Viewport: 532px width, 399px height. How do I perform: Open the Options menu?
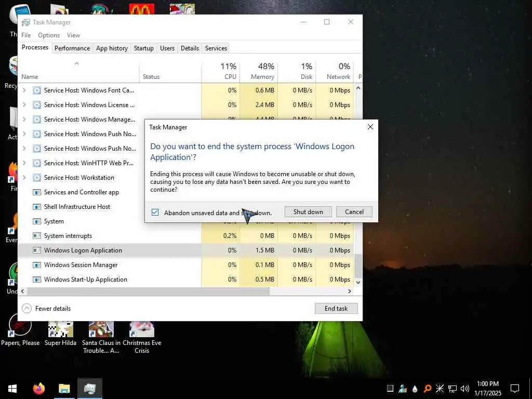point(49,35)
